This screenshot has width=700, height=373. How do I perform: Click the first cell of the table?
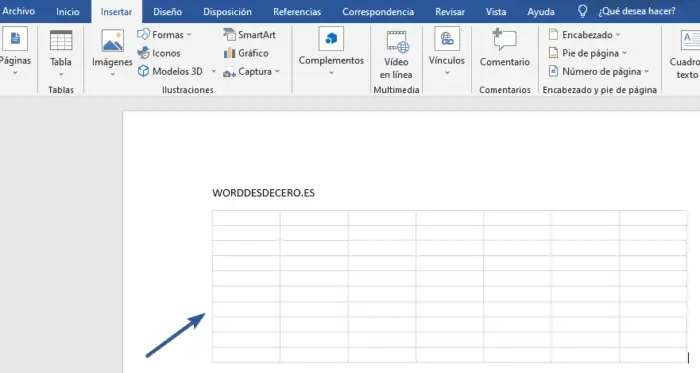246,219
